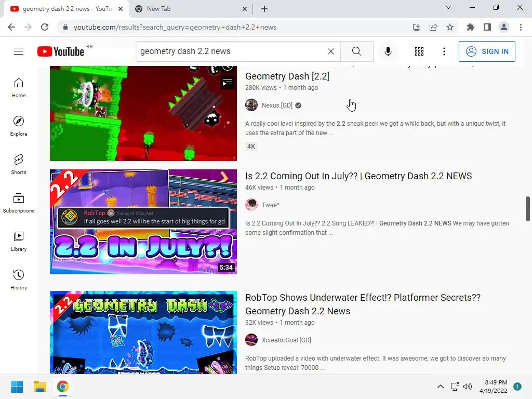The width and height of the screenshot is (532, 399).
Task: Open the underwater Geometry Dash thumbnail
Action: (143, 332)
